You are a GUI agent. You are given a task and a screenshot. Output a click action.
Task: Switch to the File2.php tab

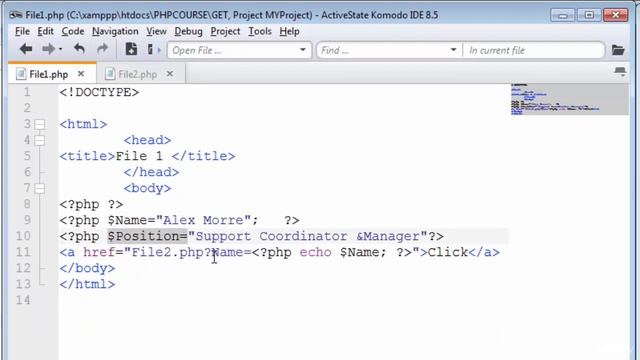[x=137, y=74]
